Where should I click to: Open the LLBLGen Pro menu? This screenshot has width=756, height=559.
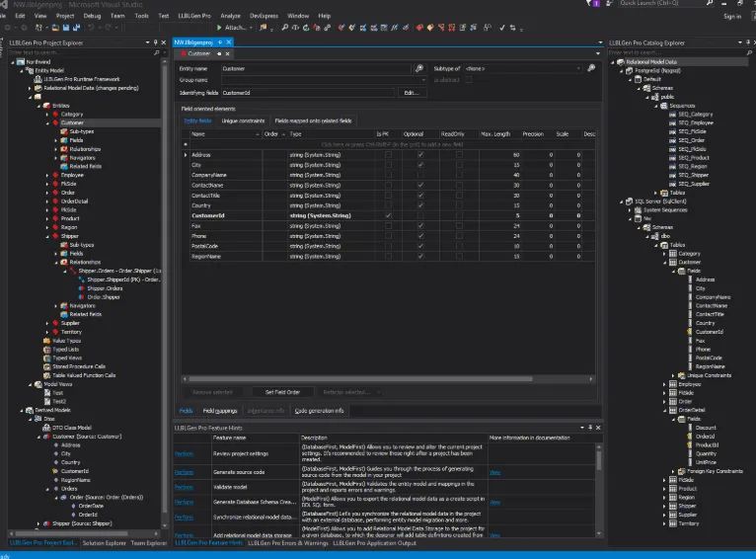pyautogui.click(x=194, y=16)
